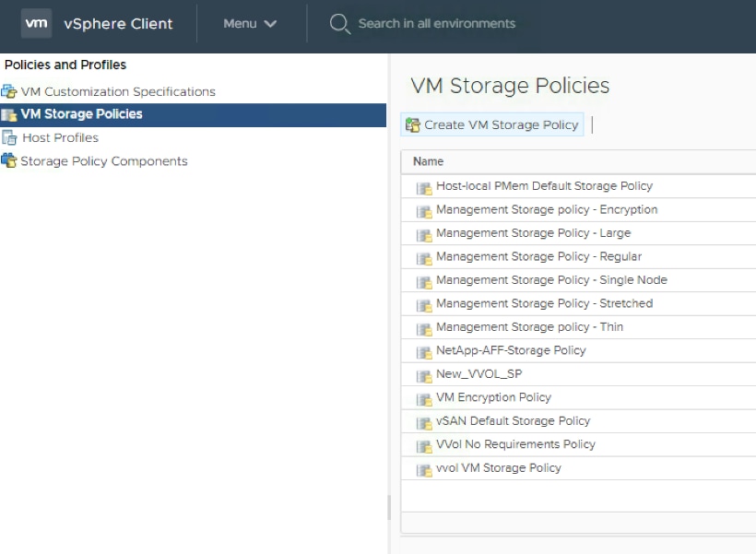Select Management Storage Policy - Stretched
This screenshot has height=554, width=756.
tap(544, 304)
